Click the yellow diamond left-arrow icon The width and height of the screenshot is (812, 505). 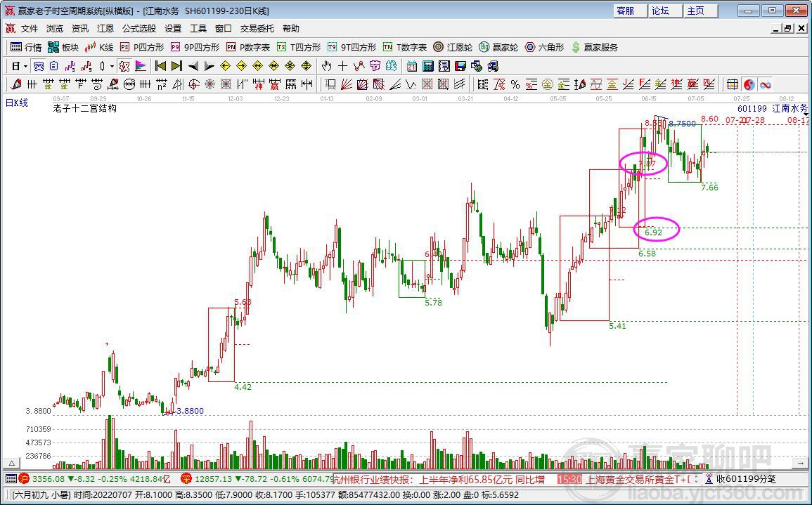(225, 66)
